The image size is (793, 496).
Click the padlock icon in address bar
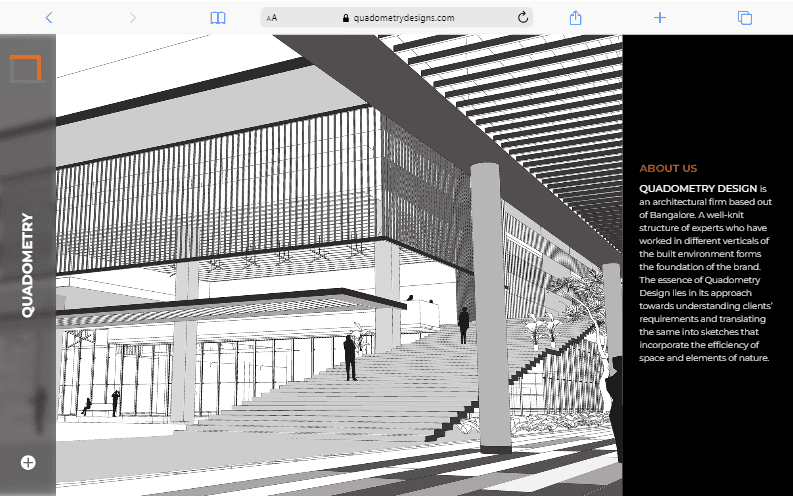click(346, 18)
